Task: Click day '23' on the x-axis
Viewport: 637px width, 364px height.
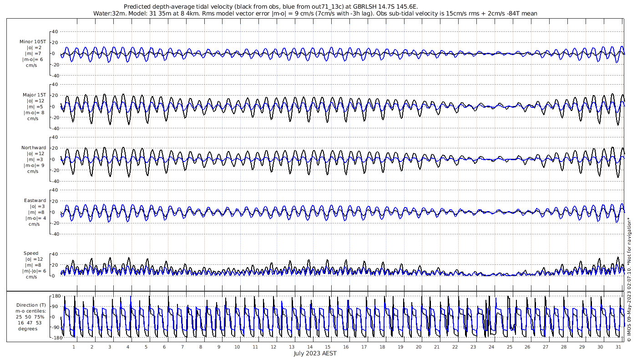Action: (x=473, y=347)
